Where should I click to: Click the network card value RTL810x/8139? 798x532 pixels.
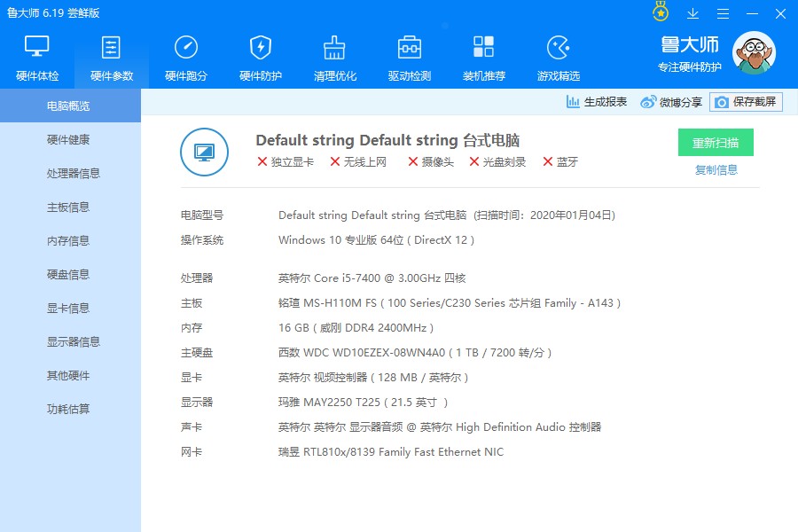coord(390,451)
